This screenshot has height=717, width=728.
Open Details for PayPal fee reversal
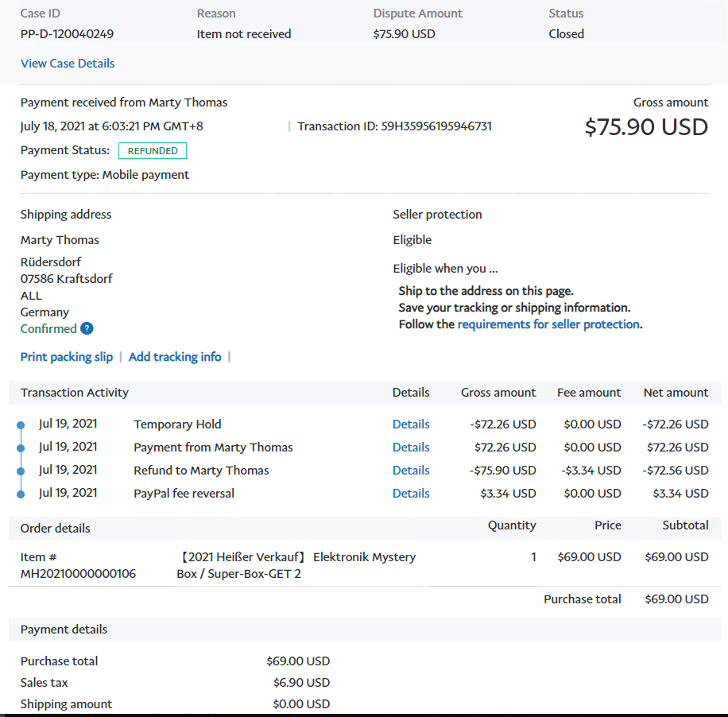click(411, 494)
